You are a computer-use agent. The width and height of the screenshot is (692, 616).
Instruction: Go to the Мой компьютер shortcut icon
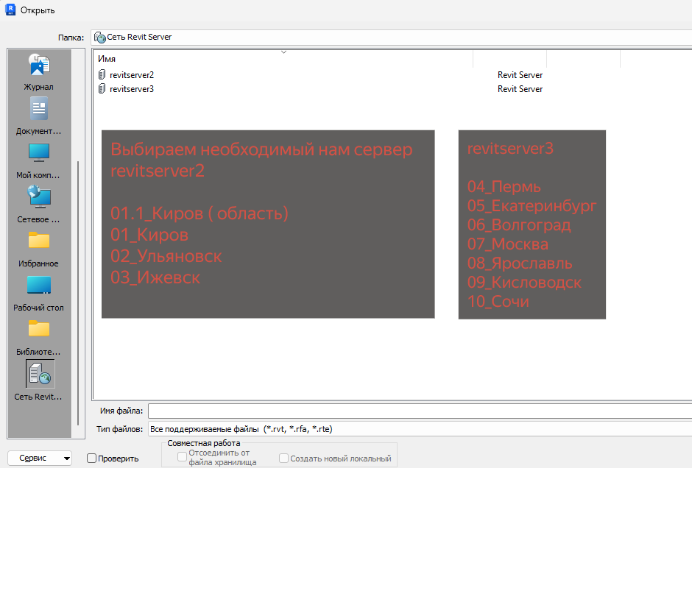pos(39,152)
